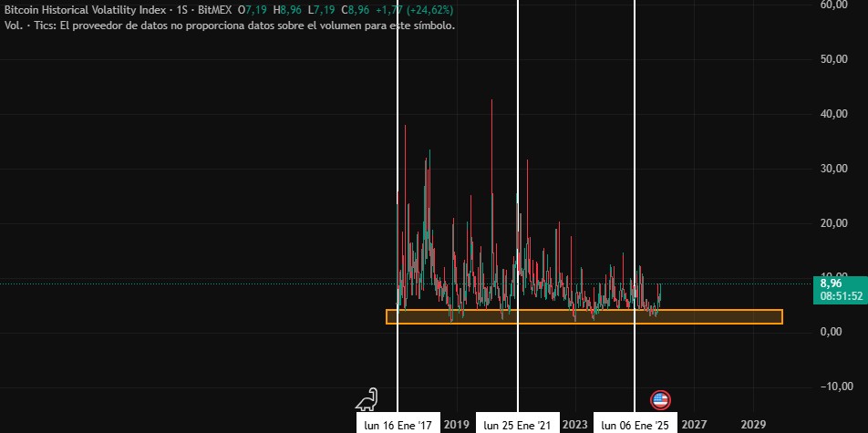Image resolution: width=868 pixels, height=433 pixels.
Task: Click the 60,00 price axis label
Action: click(x=833, y=5)
